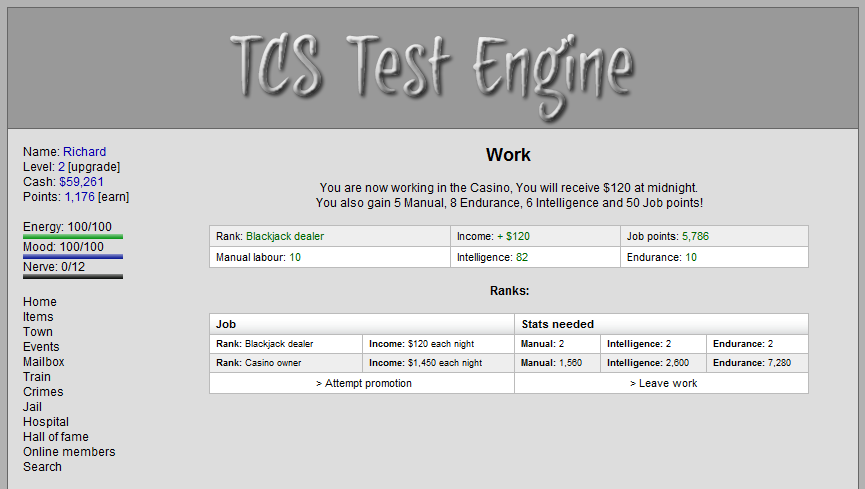Open the Mailbox link
This screenshot has width=865, height=489.
44,362
